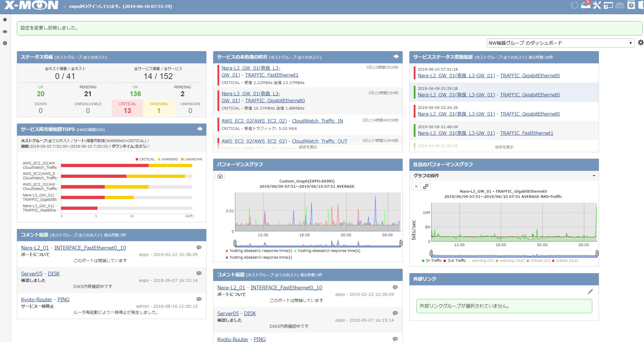Viewport: 644px width, 342px height.
Task: Open the inbox notifications with badge 5
Action: coord(586,5)
